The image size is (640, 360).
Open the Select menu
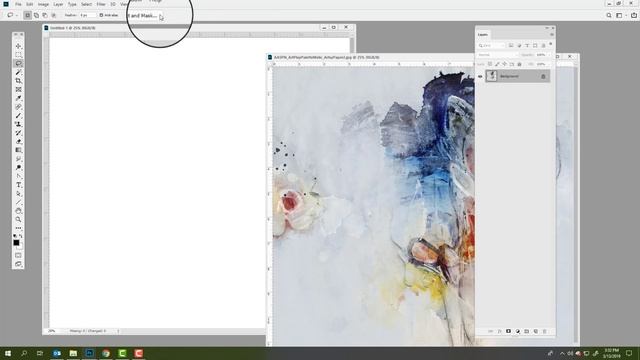click(86, 4)
